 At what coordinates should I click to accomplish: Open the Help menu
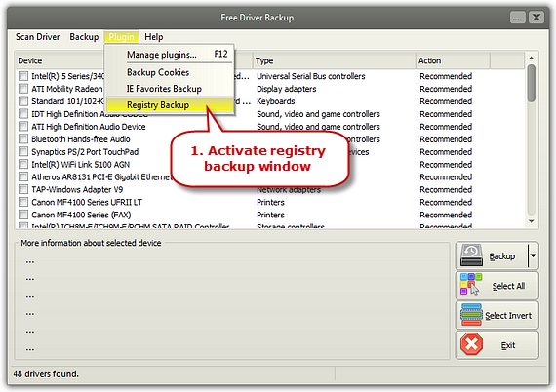click(x=154, y=37)
